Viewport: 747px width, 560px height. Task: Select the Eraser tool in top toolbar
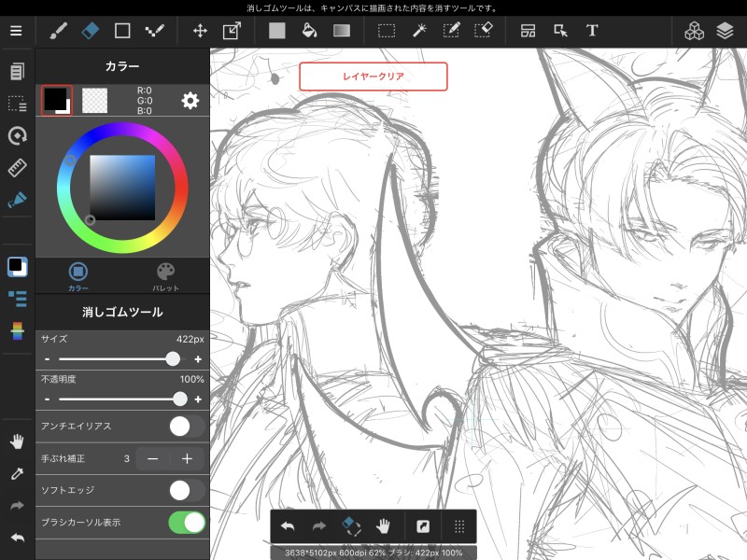coord(91,31)
